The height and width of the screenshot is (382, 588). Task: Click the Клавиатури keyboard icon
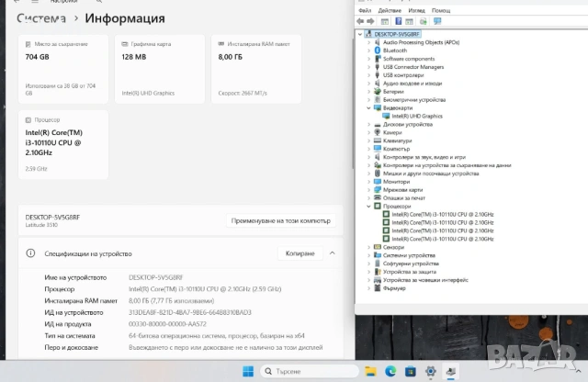click(378, 140)
